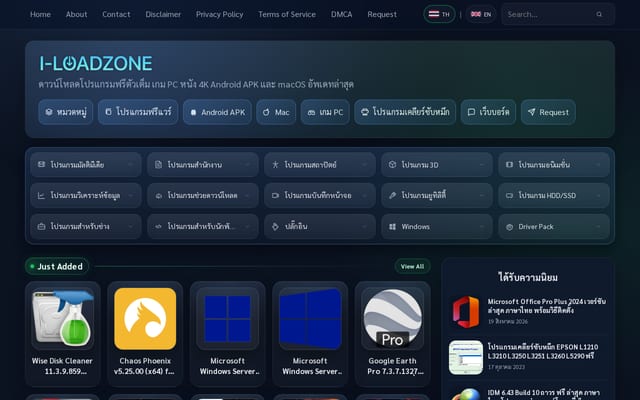The height and width of the screenshot is (400, 640).
Task: Open the EPSON ink reset thumbnail image
Action: pos(466,358)
